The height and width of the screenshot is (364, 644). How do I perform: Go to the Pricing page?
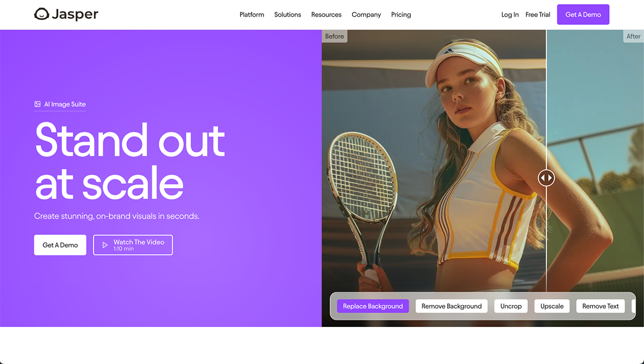click(x=401, y=14)
